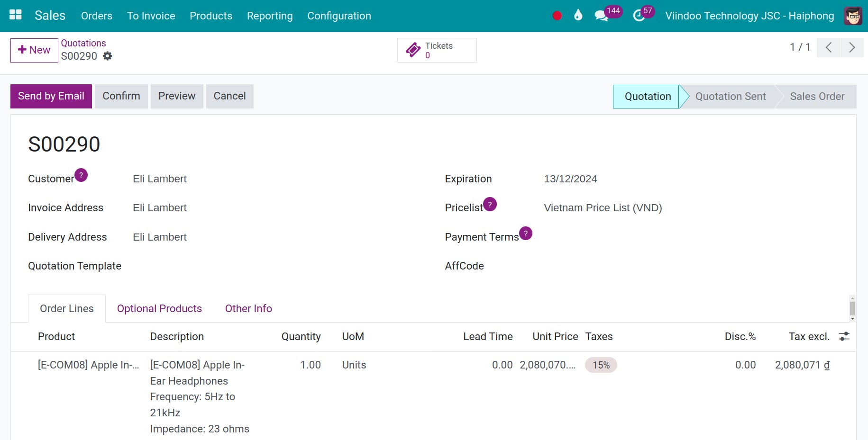The height and width of the screenshot is (440, 868).
Task: Open the apps grid home menu
Action: (x=16, y=15)
